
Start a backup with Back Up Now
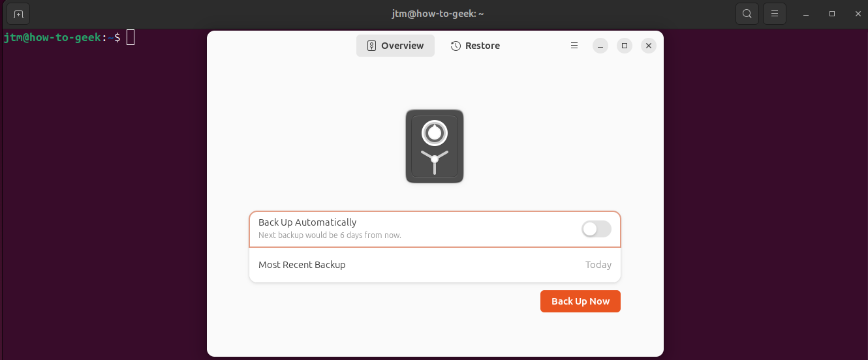click(580, 301)
